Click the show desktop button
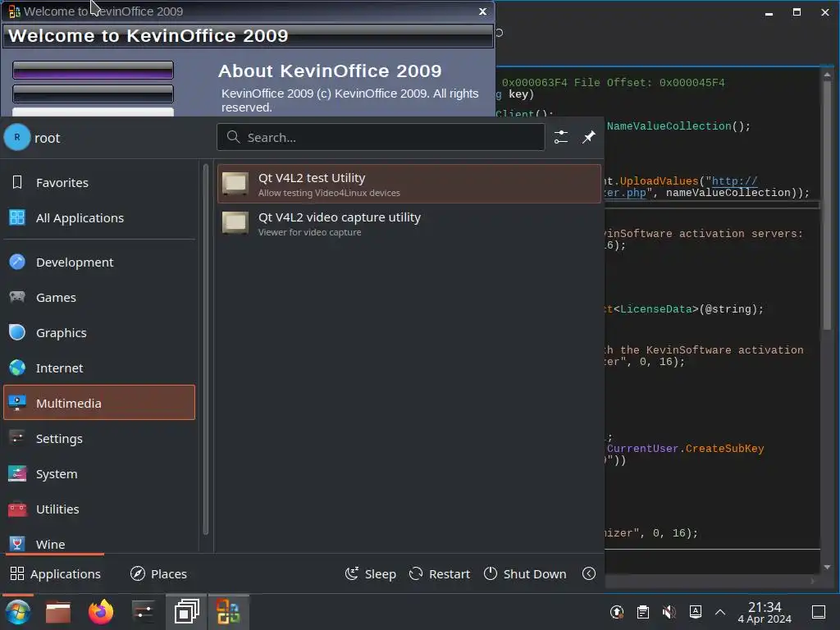 coord(819,612)
